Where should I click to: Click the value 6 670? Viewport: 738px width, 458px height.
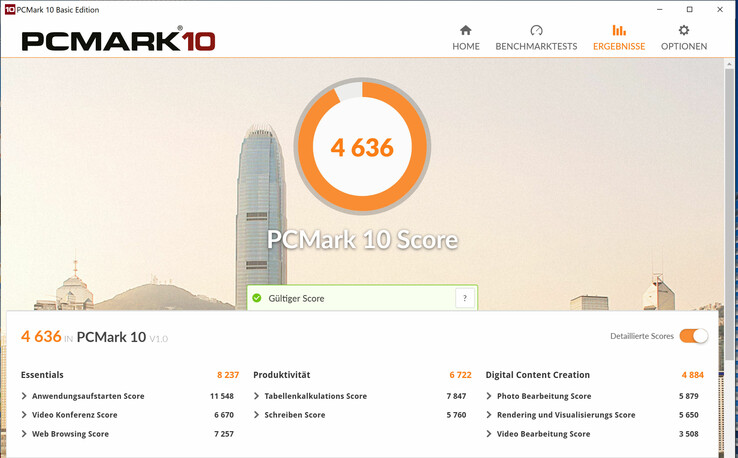click(224, 415)
